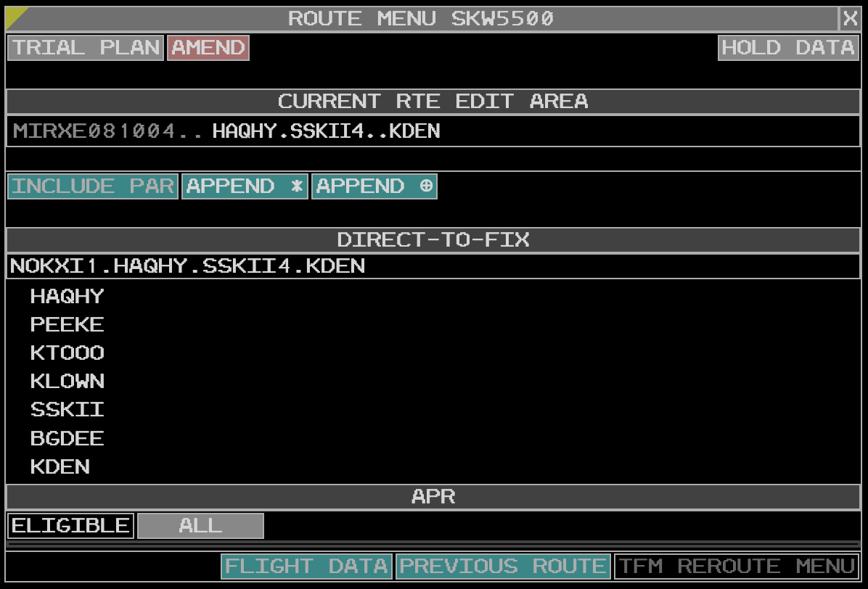The height and width of the screenshot is (589, 868).
Task: Close the Route Menu with X
Action: click(x=849, y=18)
